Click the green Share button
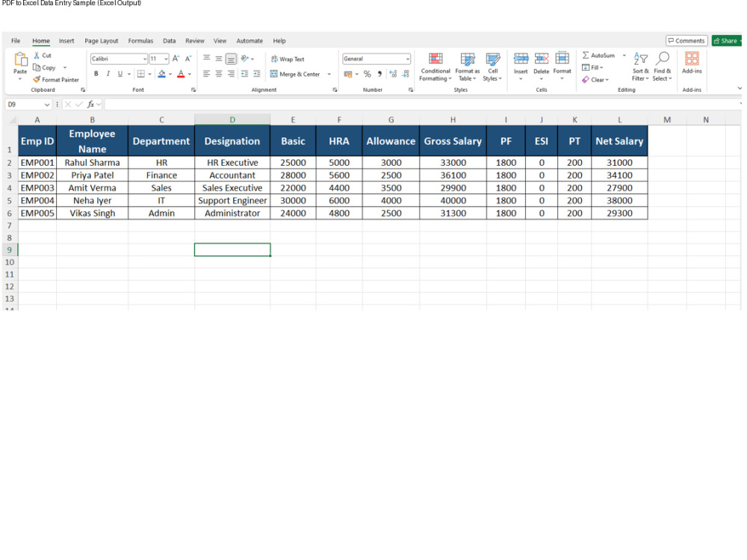 pyautogui.click(x=727, y=41)
